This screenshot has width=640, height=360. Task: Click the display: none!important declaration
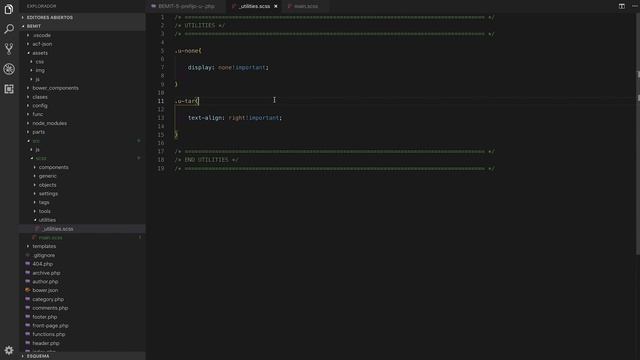click(228, 67)
